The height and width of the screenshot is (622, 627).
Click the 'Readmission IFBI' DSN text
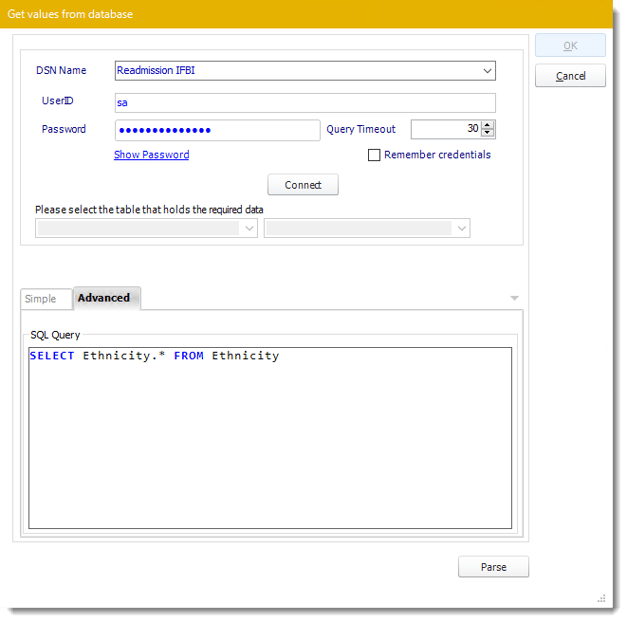[156, 70]
